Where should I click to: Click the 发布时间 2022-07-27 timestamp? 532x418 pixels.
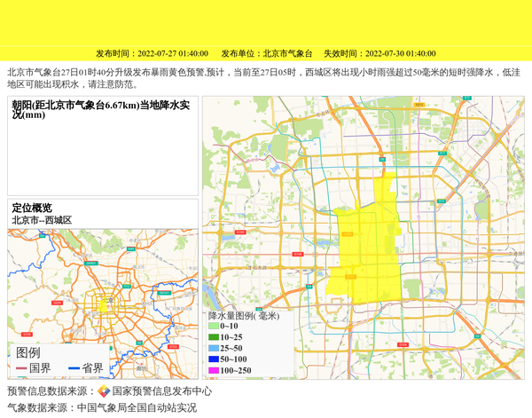[152, 53]
